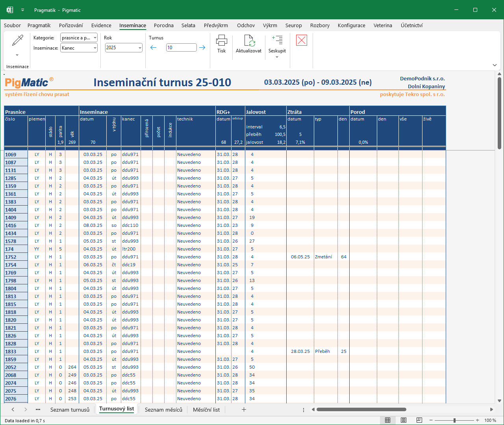Image resolution: width=504 pixels, height=425 pixels.
Task: Click the Tisk printer icon
Action: pyautogui.click(x=222, y=40)
